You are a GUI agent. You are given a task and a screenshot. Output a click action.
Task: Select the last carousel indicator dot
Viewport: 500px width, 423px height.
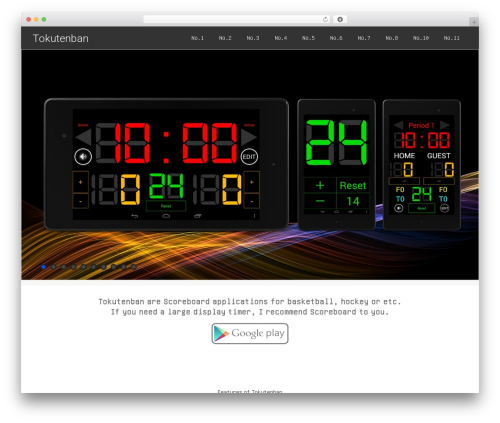pos(134,267)
